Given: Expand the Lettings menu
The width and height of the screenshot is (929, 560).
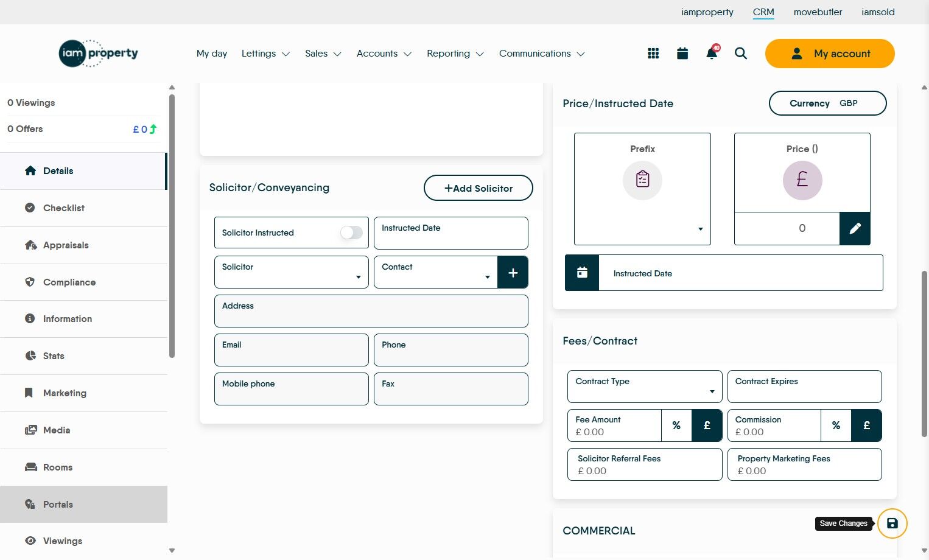Looking at the screenshot, I should 265,54.
